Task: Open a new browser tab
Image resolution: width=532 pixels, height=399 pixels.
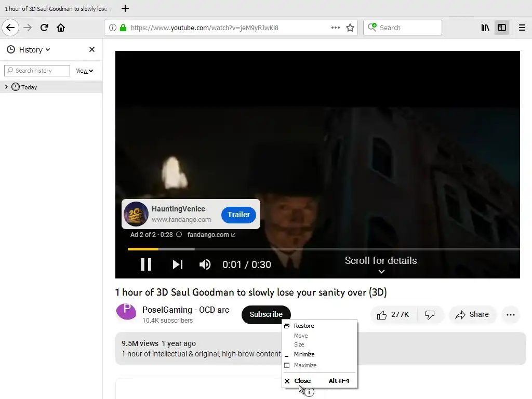Action: click(125, 8)
